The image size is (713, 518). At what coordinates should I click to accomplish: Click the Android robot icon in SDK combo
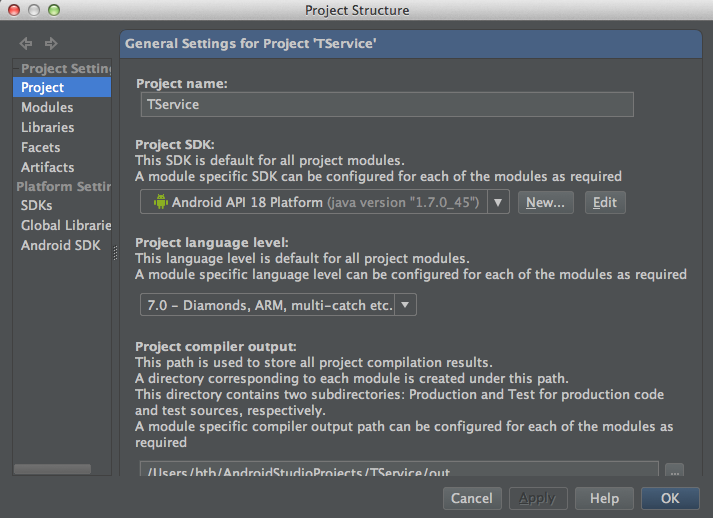pyautogui.click(x=161, y=201)
